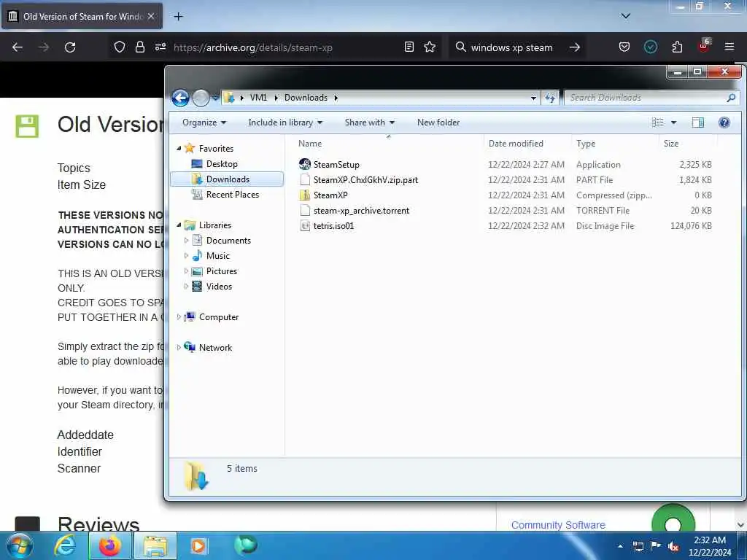Open taskbar clock showing 2:32 AM
The height and width of the screenshot is (560, 747).
coord(710,546)
